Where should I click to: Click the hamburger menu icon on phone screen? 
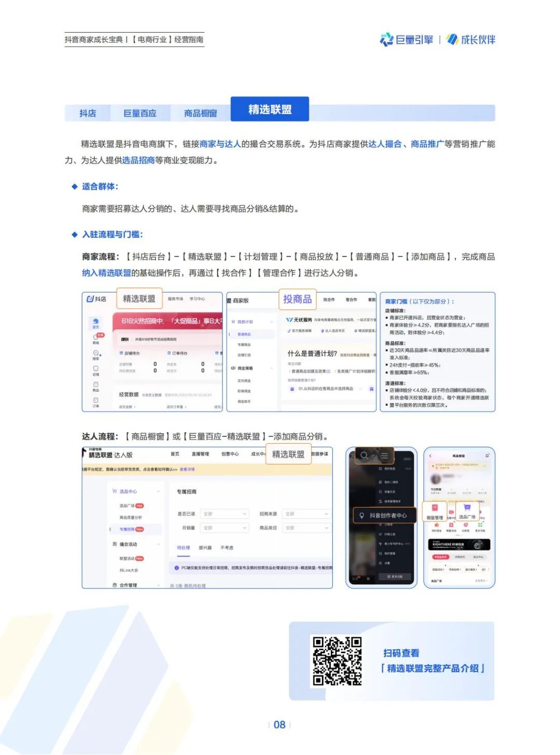384,456
